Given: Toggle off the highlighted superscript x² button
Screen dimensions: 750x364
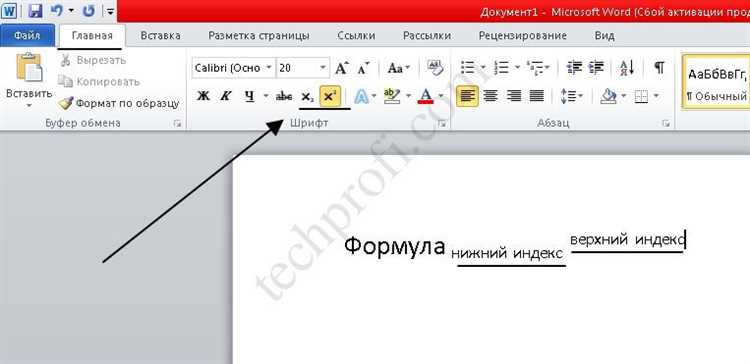Looking at the screenshot, I should [x=330, y=97].
